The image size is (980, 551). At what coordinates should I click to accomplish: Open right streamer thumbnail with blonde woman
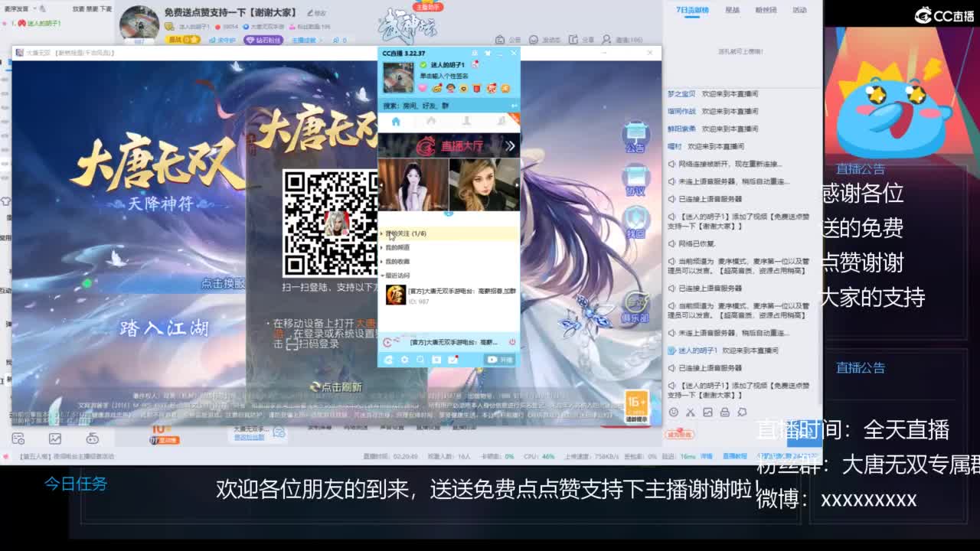click(x=485, y=184)
